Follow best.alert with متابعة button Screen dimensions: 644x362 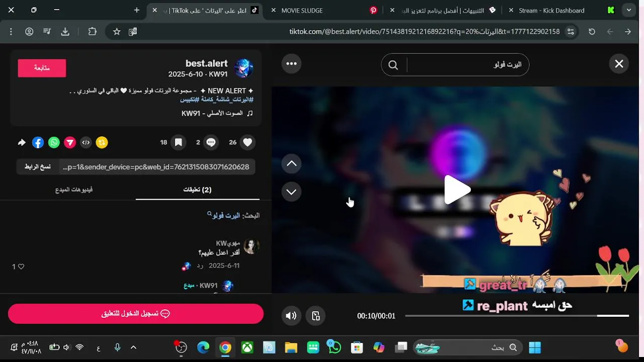coord(42,68)
